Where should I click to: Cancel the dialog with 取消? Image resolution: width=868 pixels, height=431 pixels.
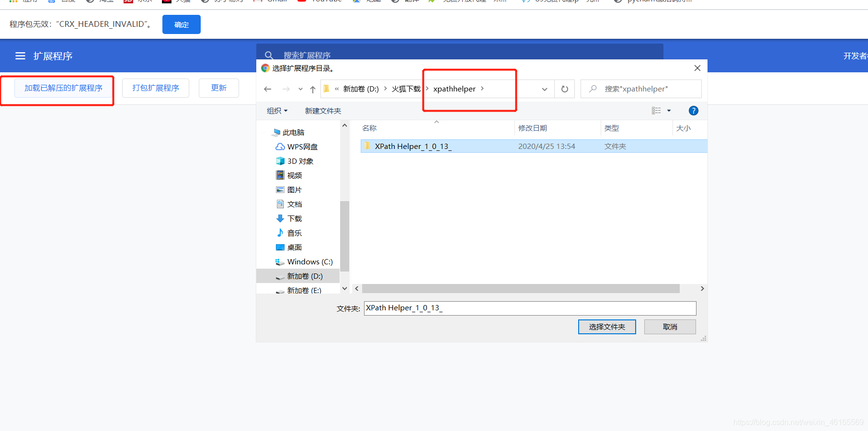click(670, 327)
